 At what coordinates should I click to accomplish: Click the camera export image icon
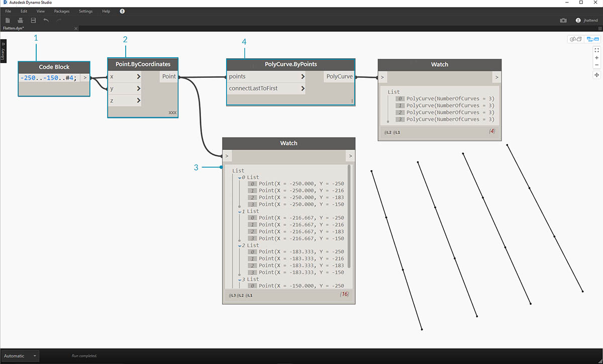(563, 21)
